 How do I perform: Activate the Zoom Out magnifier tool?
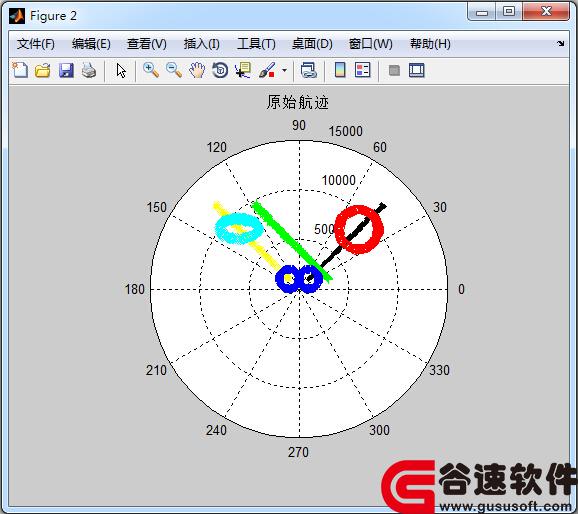point(174,70)
